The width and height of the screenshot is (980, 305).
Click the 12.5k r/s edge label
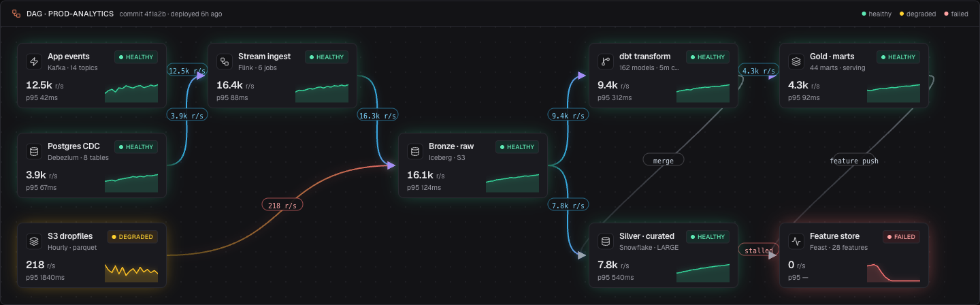(187, 71)
